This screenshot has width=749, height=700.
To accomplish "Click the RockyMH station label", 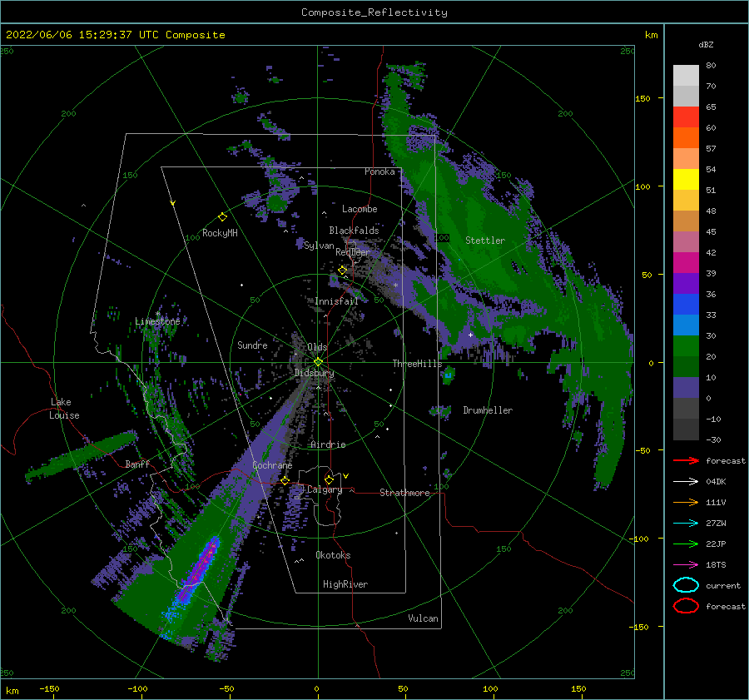I will pyautogui.click(x=220, y=233).
